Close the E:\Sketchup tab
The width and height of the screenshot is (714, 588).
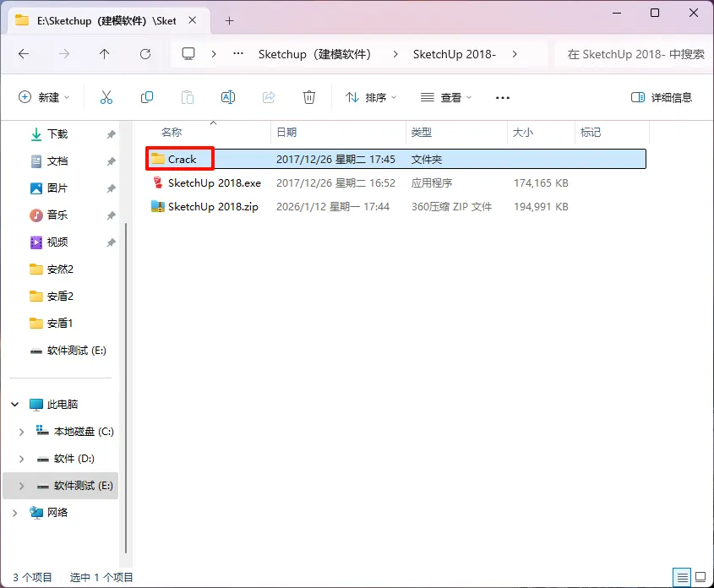click(193, 20)
